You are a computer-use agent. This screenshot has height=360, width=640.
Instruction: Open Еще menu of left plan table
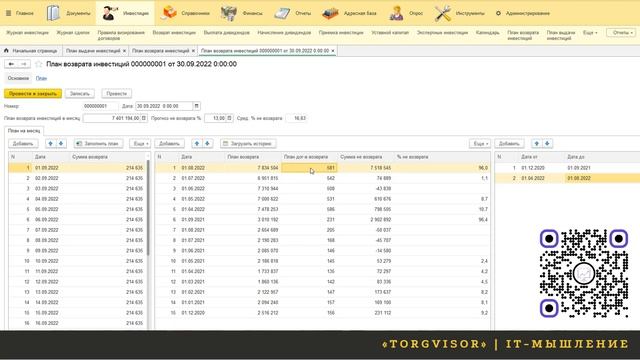[140, 144]
